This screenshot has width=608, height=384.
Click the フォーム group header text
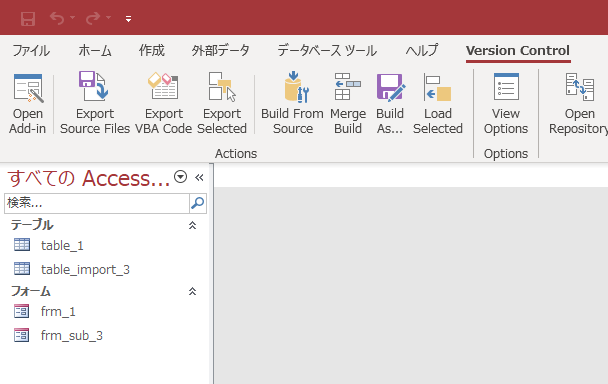[x=31, y=291]
